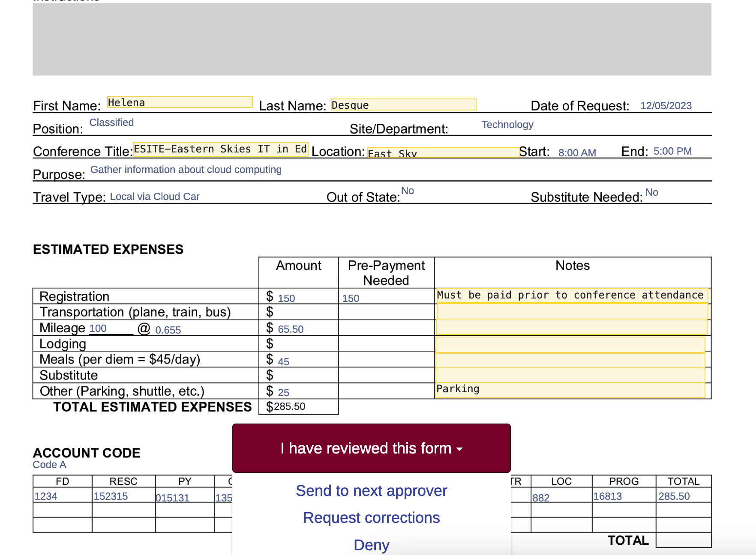Click the Mileage row notes field
The image size is (756, 555).
(571, 327)
